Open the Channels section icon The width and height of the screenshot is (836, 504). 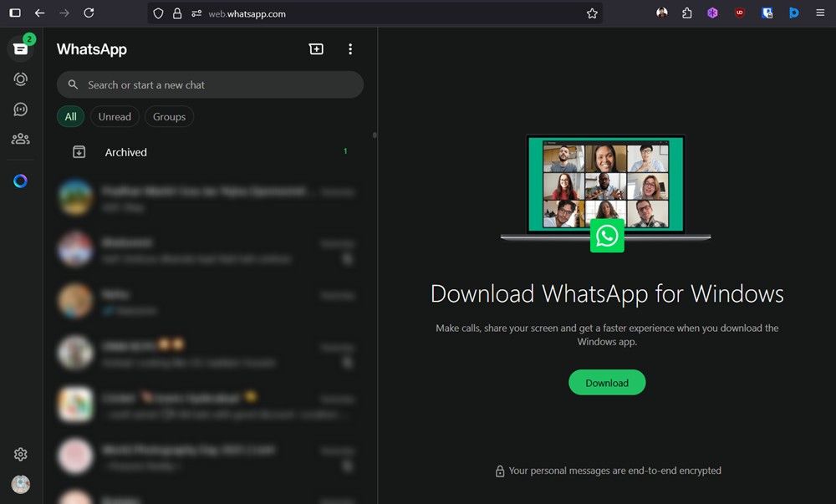point(20,109)
